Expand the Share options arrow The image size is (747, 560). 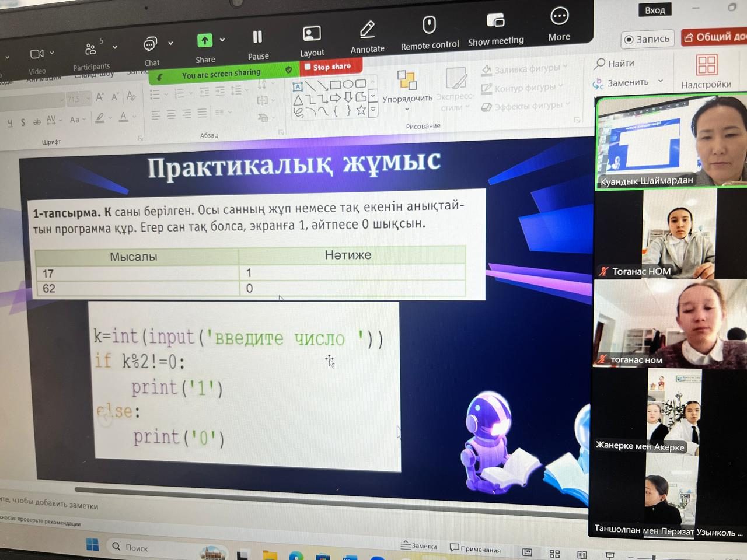coord(222,40)
